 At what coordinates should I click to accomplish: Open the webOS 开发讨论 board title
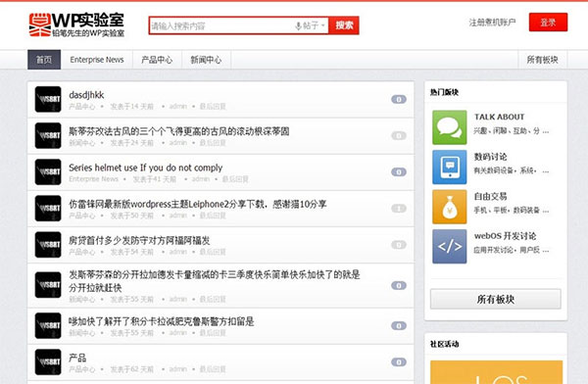[x=505, y=236]
